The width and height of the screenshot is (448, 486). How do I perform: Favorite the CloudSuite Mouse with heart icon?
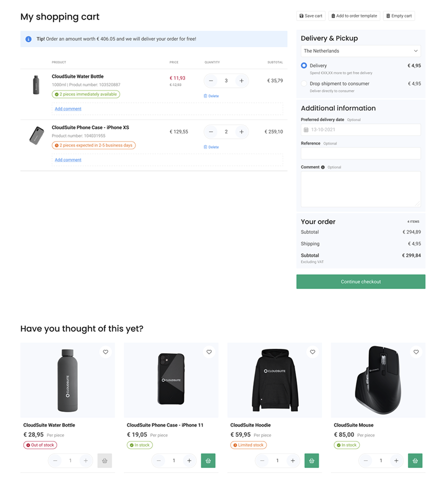(416, 352)
